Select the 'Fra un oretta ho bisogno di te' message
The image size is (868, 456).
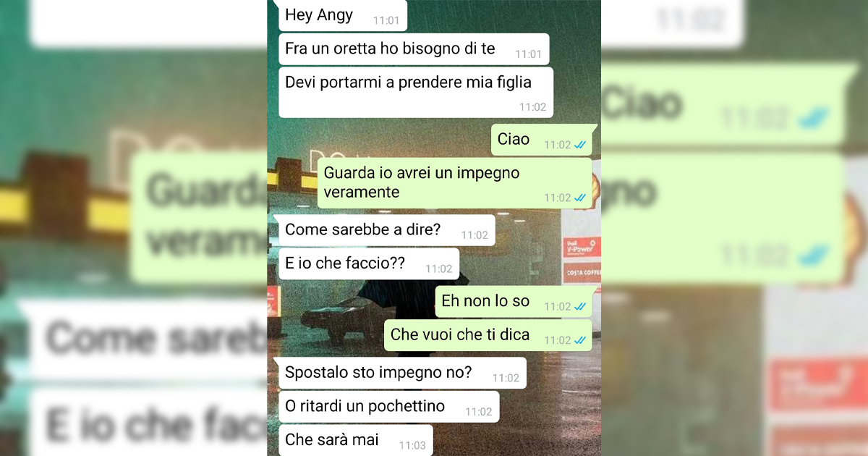(414, 49)
